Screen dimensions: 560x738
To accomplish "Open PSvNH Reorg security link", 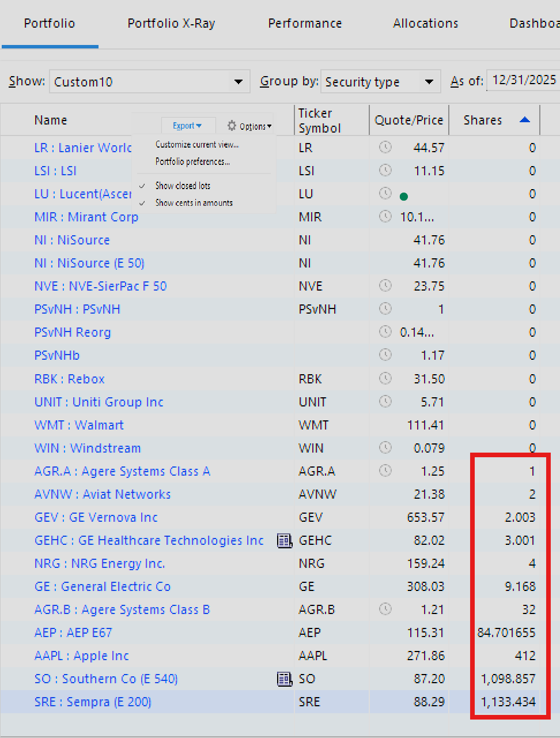I will tap(73, 332).
